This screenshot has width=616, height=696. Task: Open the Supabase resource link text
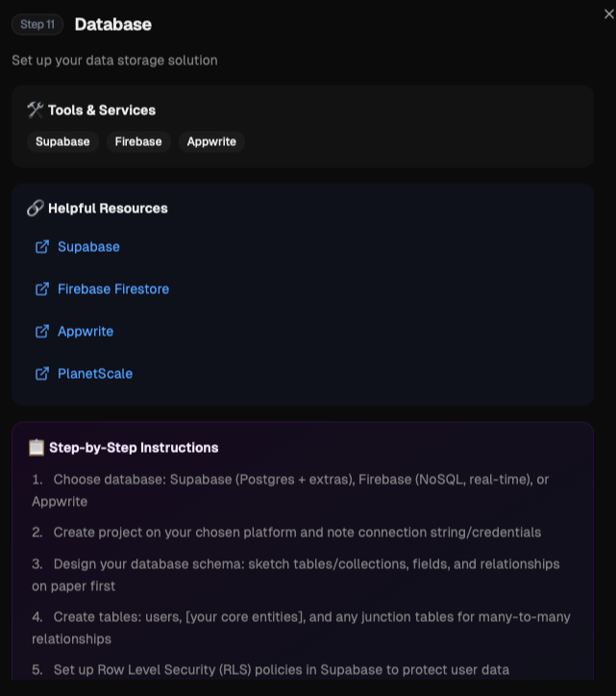click(88, 247)
